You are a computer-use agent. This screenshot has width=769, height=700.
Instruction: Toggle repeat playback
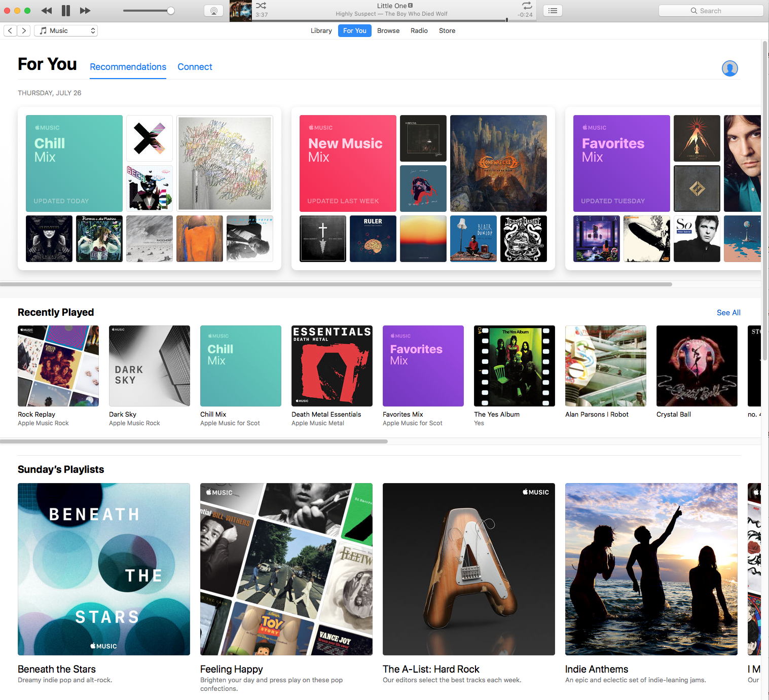[527, 6]
